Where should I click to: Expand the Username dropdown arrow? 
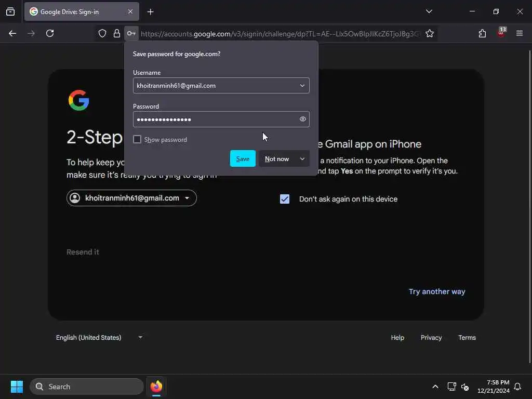[302, 86]
